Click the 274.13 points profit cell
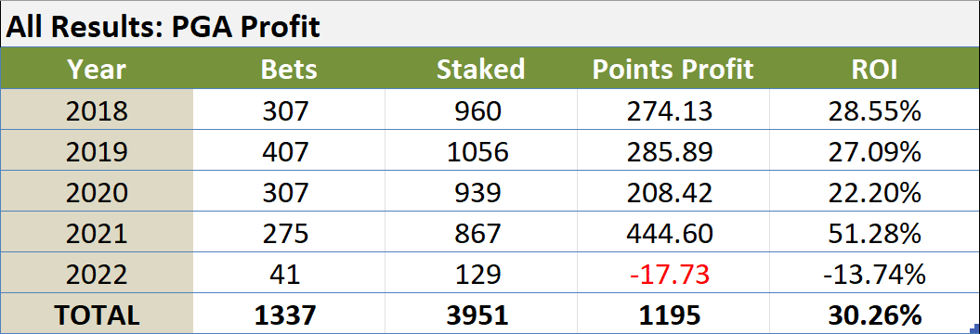This screenshot has width=980, height=334. 673,111
